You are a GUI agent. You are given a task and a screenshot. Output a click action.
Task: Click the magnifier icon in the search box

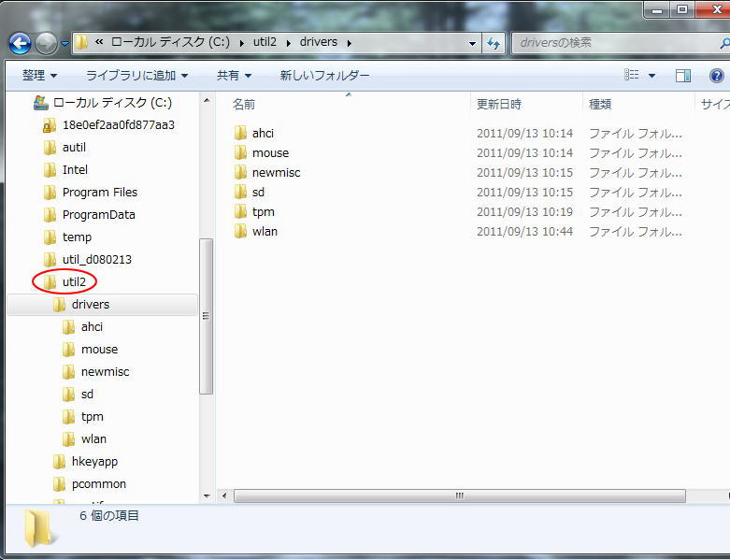[724, 43]
